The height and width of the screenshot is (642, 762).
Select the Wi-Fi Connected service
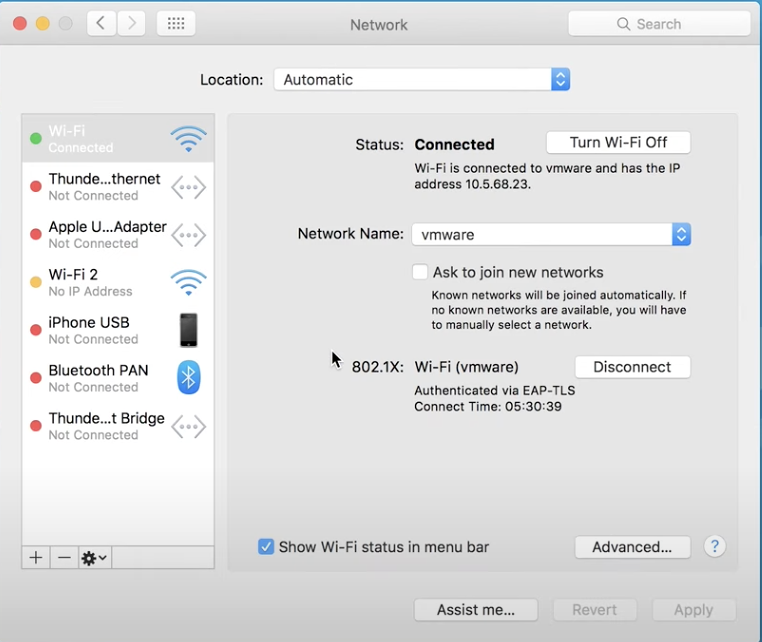pos(118,139)
